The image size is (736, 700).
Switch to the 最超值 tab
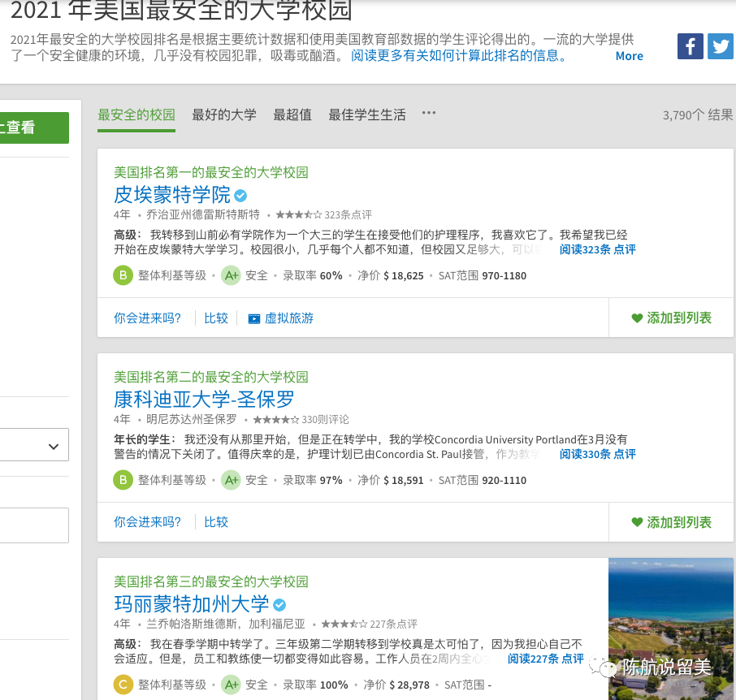292,115
